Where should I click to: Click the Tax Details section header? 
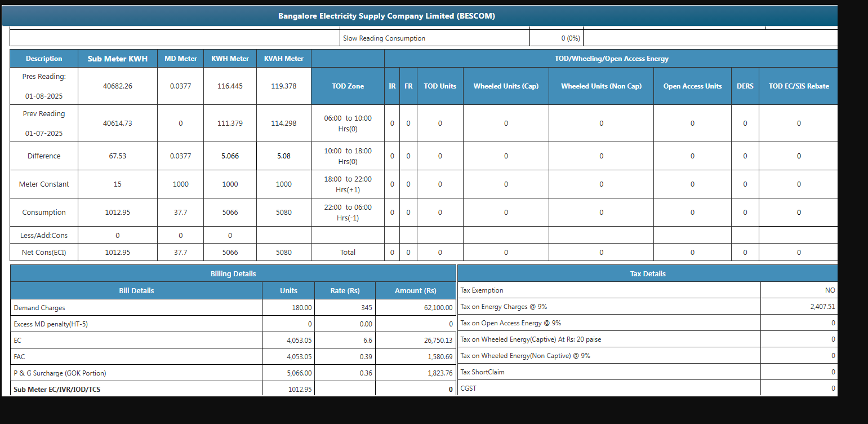[647, 273]
